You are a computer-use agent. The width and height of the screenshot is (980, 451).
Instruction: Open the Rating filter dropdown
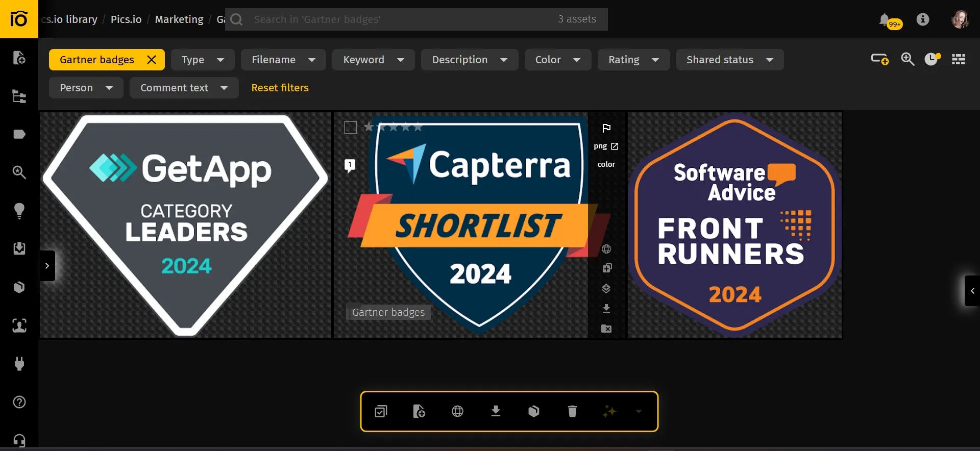633,60
